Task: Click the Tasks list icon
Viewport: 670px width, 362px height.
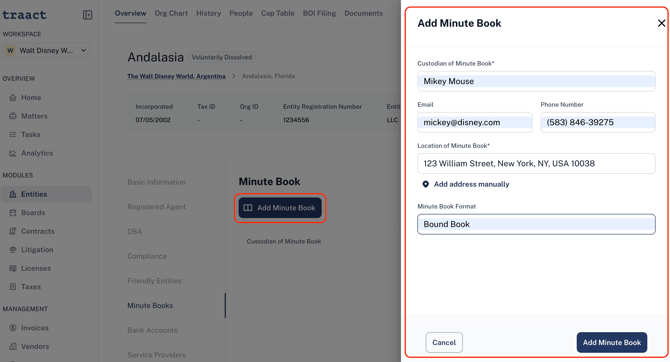Action: (x=13, y=134)
